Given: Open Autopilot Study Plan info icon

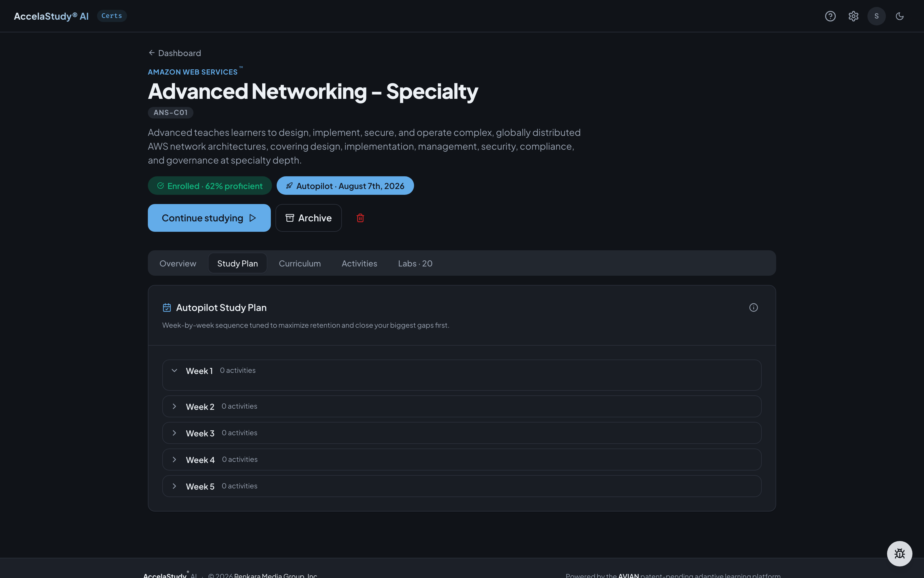Looking at the screenshot, I should click(x=753, y=307).
